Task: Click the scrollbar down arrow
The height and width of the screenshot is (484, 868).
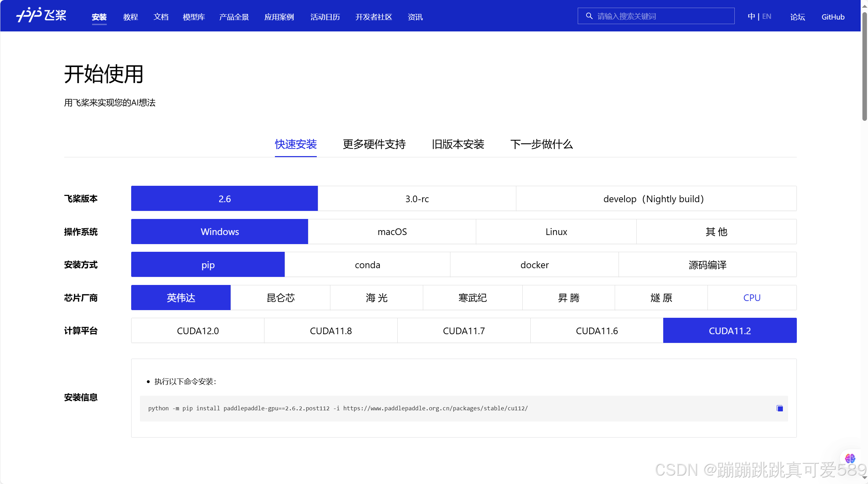Action: 865,478
